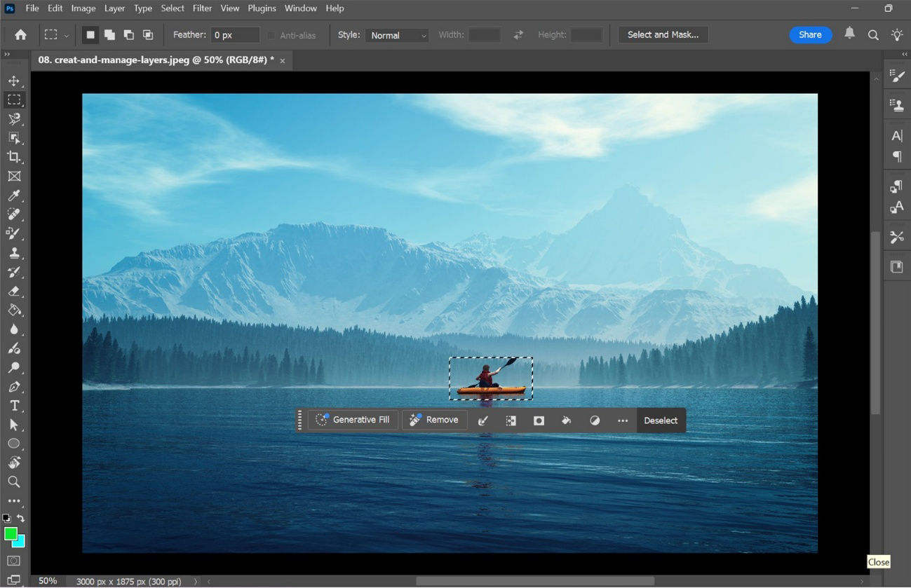Open the Filter menu

202,8
